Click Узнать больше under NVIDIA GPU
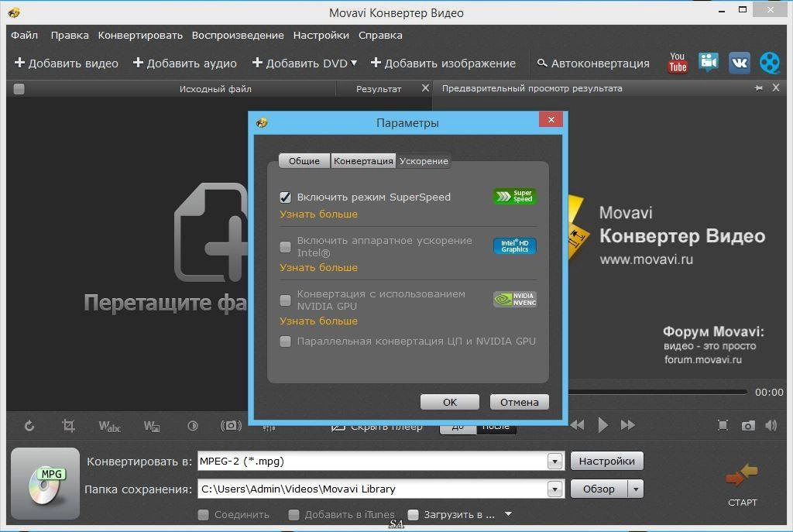 click(318, 321)
